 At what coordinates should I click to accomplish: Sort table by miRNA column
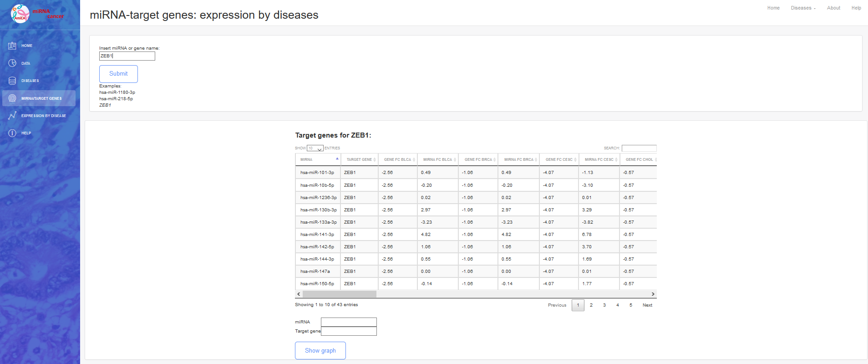click(318, 159)
